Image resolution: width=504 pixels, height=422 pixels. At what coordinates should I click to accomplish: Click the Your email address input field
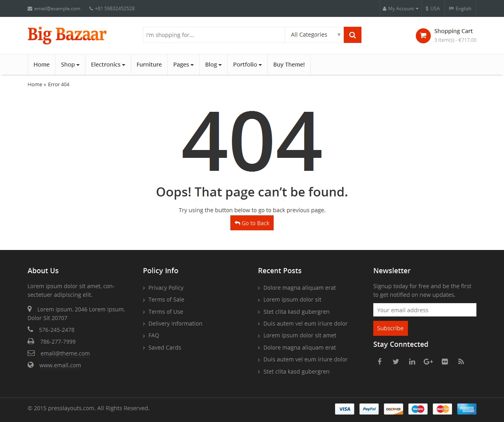pyautogui.click(x=424, y=310)
